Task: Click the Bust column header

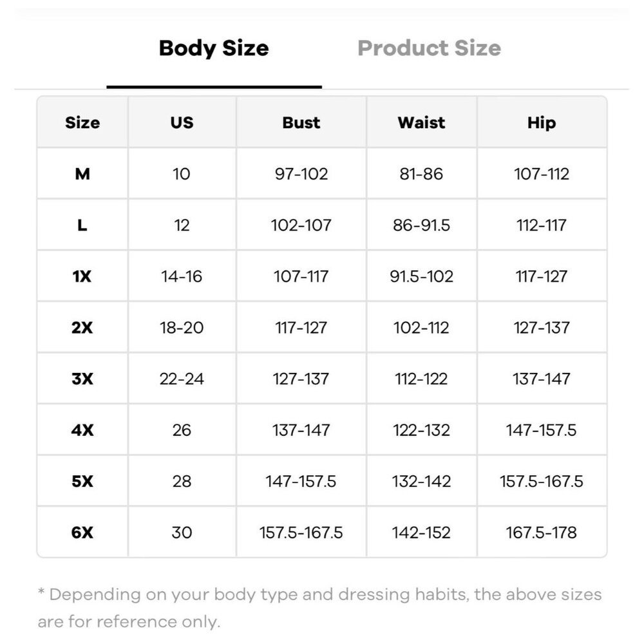Action: click(x=301, y=122)
